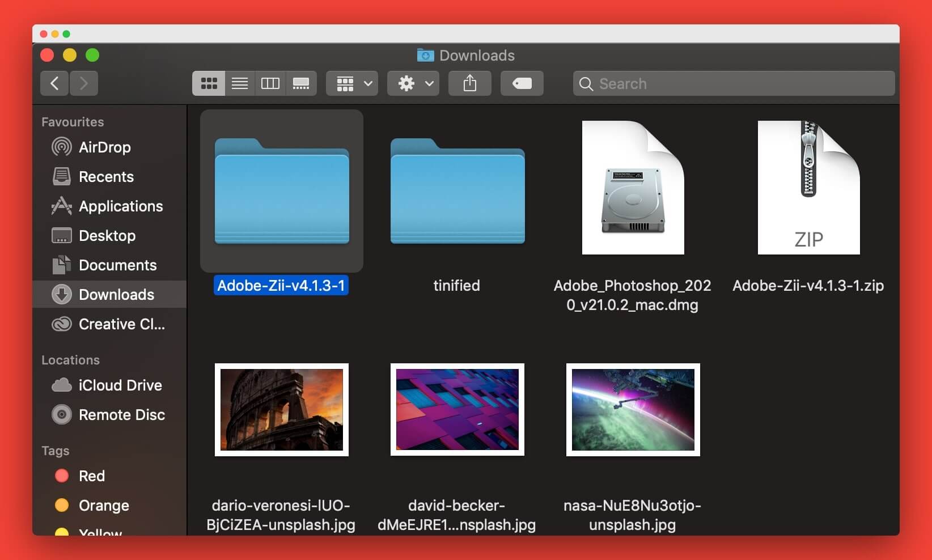Click the Desktop screen icon
Viewport: 932px width, 560px height.
click(x=62, y=235)
